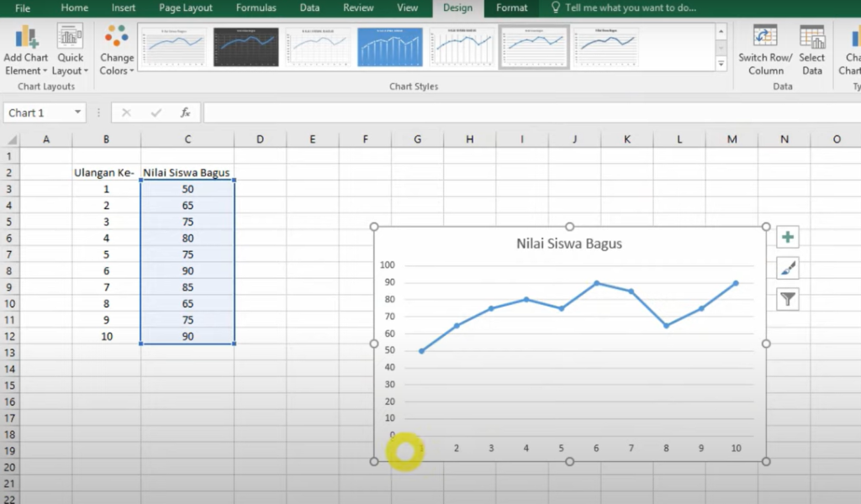Click the paintbrush Chart Styles button
Viewport: 861px width, 504px height.
coord(787,268)
